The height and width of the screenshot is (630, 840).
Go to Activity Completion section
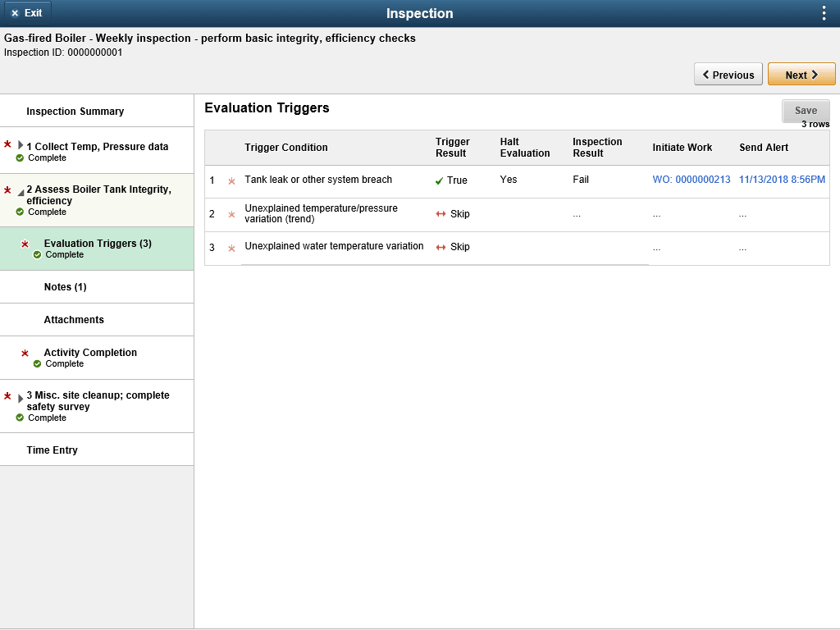tap(97, 358)
